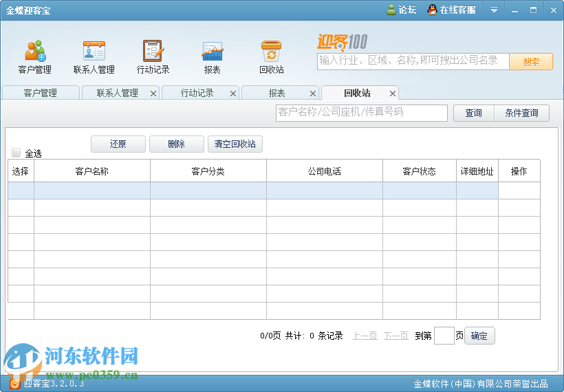Image resolution: width=564 pixels, height=392 pixels.
Task: Click the 金蝶软件(中国)有限公司荣誉出品 text
Action: tap(481, 384)
